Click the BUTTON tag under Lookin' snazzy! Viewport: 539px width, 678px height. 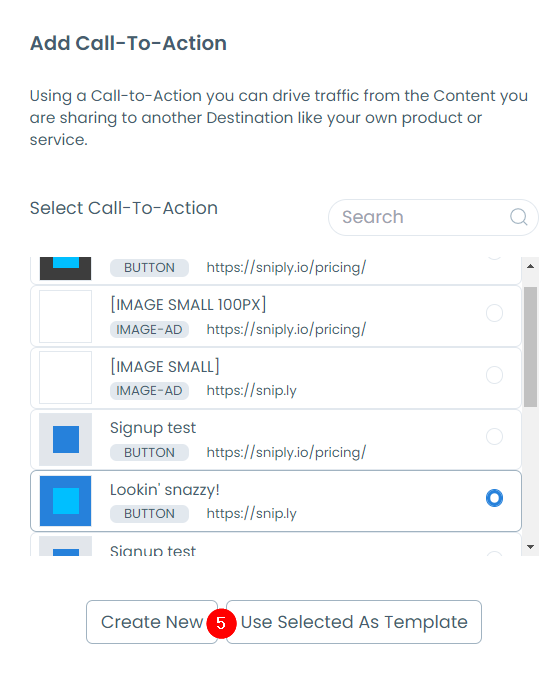[x=149, y=513]
